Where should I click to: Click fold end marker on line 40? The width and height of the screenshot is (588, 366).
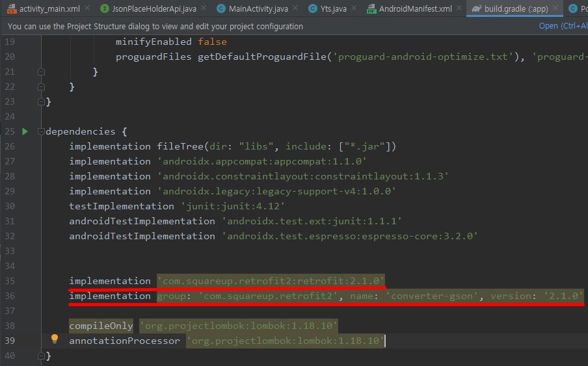pyautogui.click(x=41, y=356)
